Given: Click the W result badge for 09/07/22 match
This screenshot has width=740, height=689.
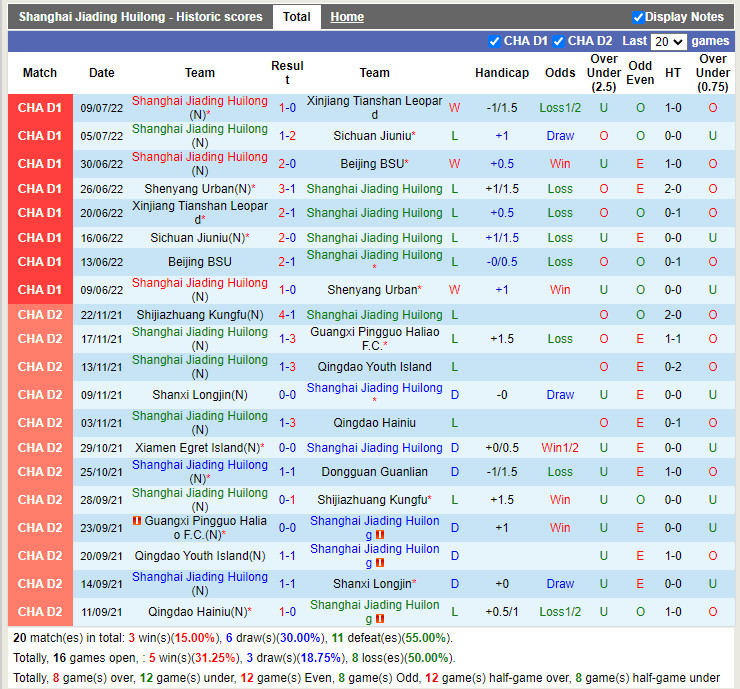Looking at the screenshot, I should 455,107.
